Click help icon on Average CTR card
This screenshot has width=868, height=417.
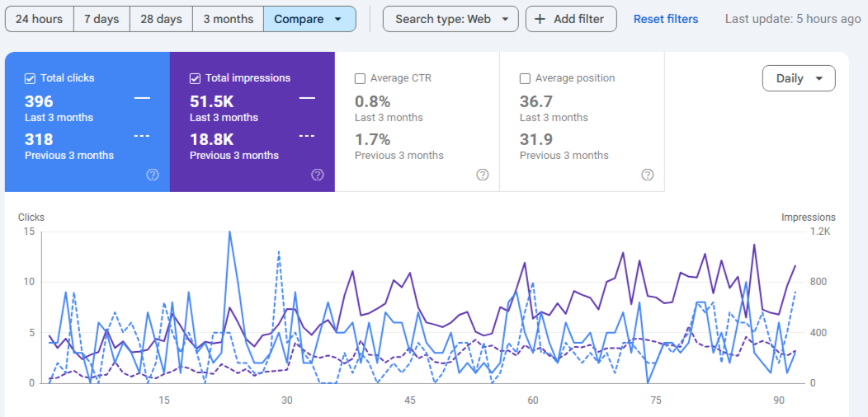[483, 175]
